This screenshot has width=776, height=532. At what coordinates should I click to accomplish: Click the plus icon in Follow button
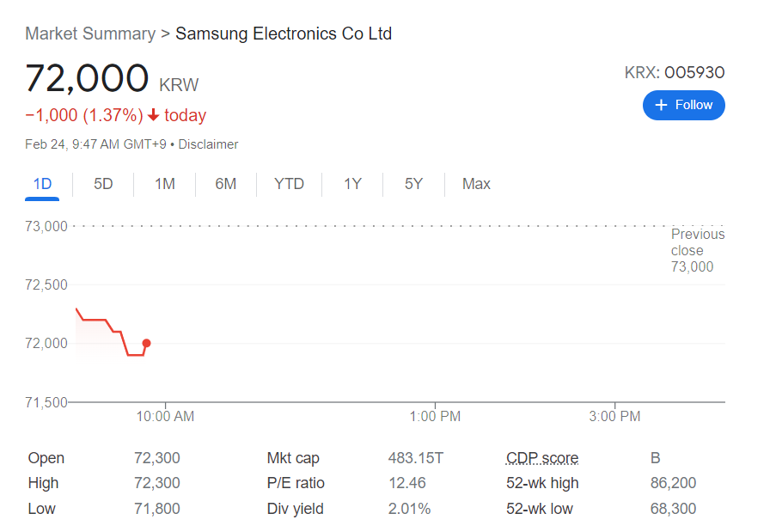point(661,105)
